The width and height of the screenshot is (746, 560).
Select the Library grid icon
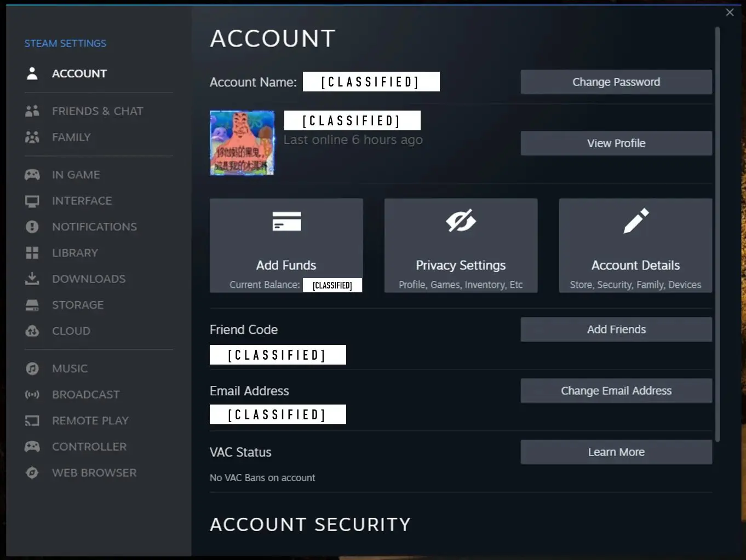pos(32,253)
